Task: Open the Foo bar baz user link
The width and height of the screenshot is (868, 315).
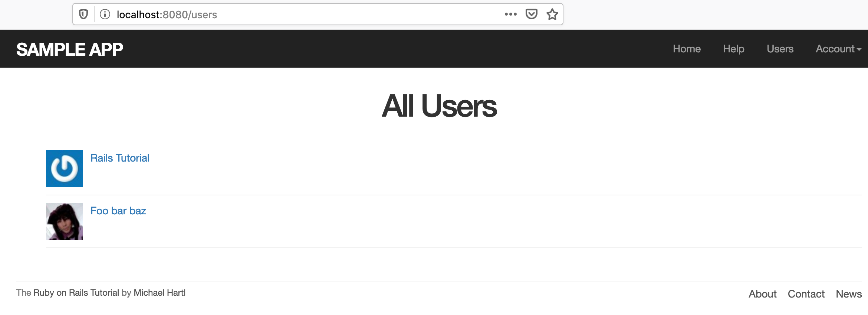Action: [x=118, y=211]
